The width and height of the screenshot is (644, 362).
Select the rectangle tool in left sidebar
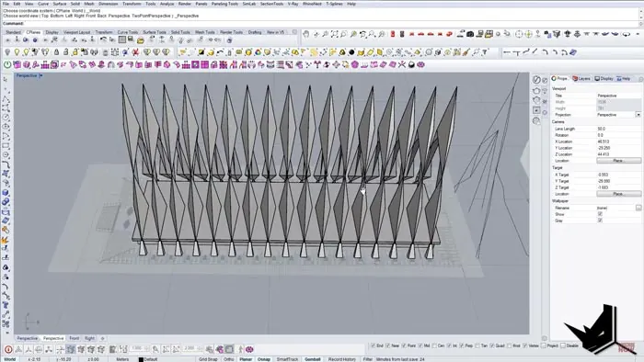click(6, 145)
